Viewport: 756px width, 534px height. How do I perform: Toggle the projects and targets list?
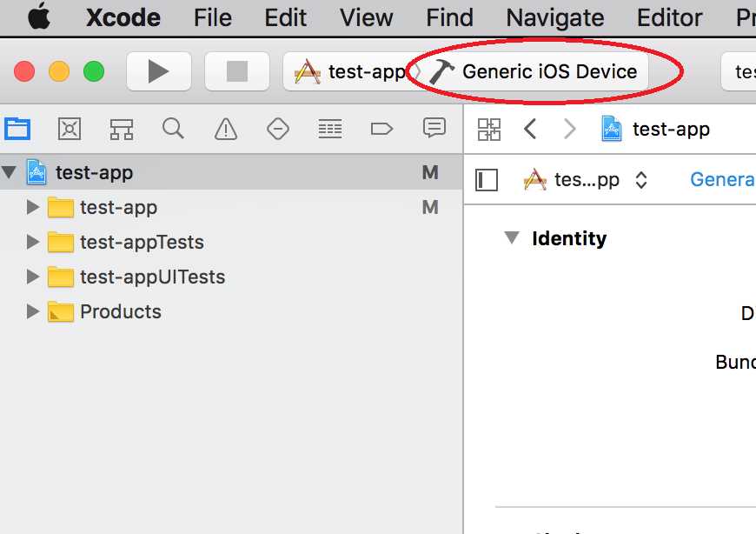point(487,180)
